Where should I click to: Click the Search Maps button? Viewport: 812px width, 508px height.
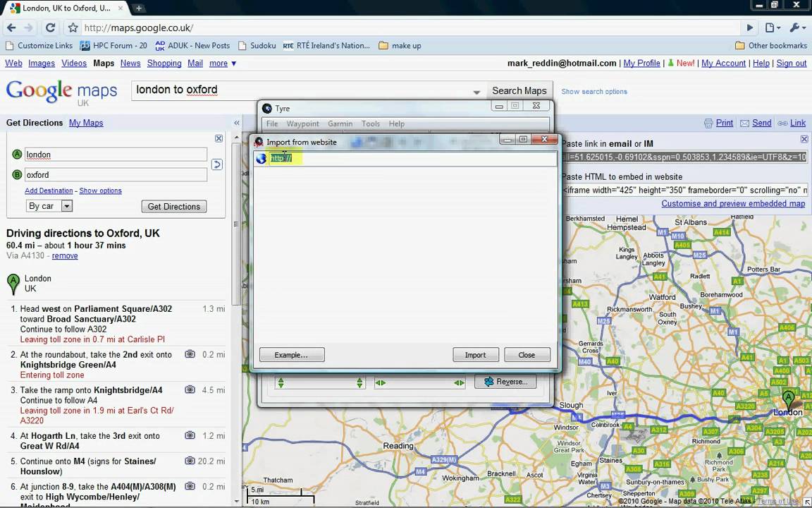click(519, 91)
